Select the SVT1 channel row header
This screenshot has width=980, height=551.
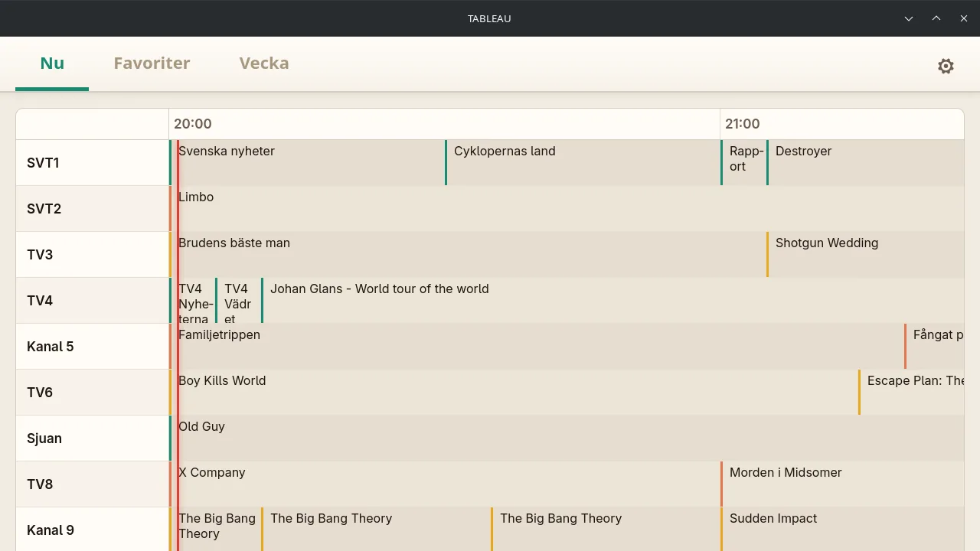93,162
